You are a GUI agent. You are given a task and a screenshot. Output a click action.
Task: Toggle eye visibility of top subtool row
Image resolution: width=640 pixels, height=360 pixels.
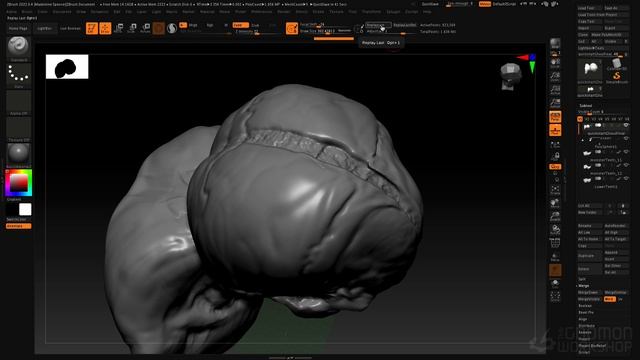tap(626, 125)
